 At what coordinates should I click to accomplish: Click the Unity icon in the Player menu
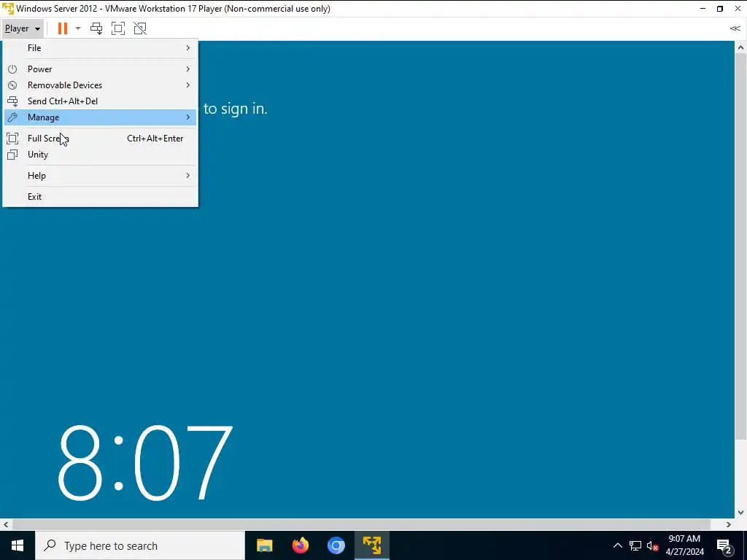12,155
